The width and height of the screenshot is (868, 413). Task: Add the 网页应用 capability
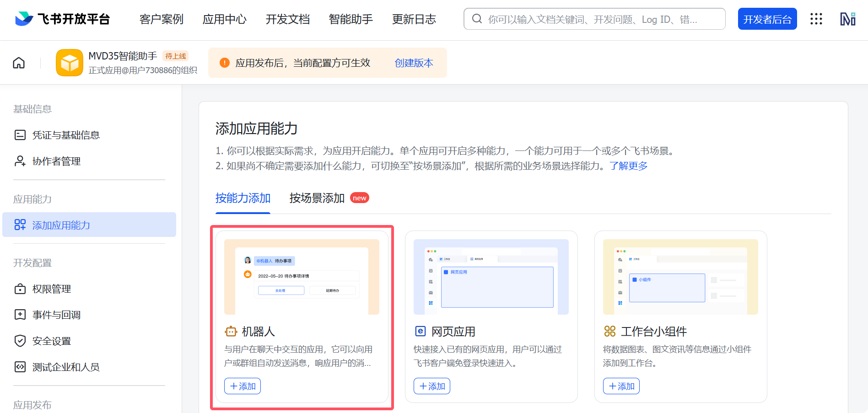[432, 386]
